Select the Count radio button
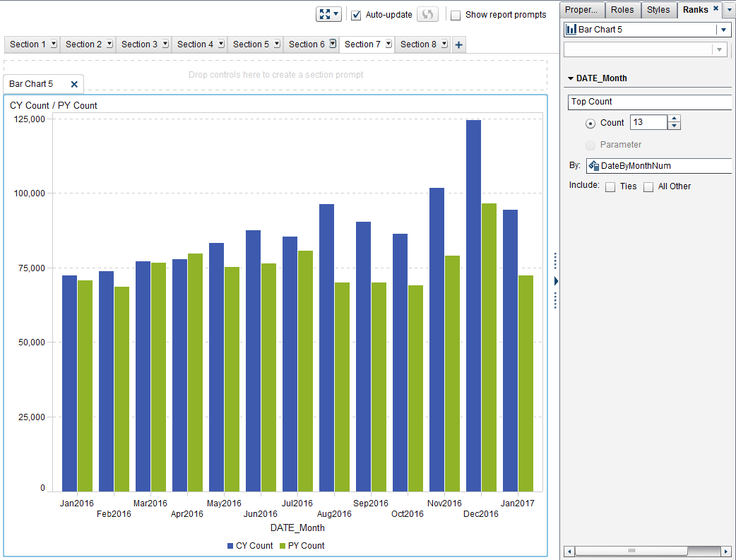 point(590,123)
